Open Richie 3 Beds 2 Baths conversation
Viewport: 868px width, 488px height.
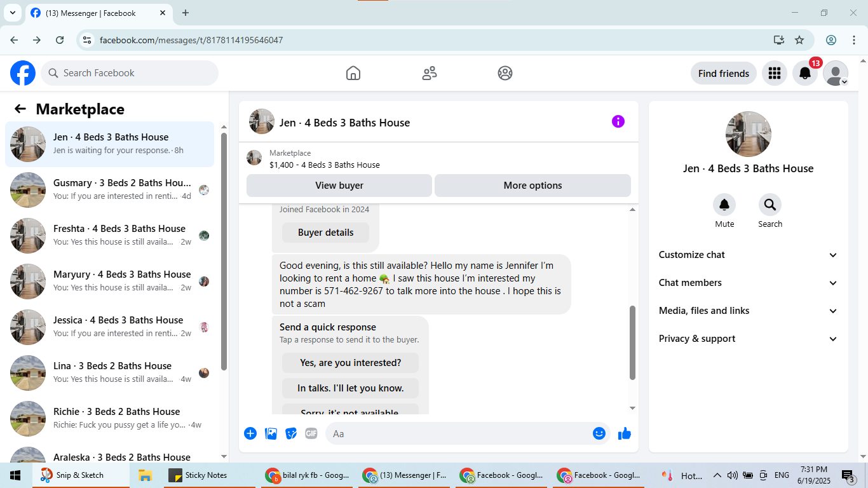[x=110, y=418]
